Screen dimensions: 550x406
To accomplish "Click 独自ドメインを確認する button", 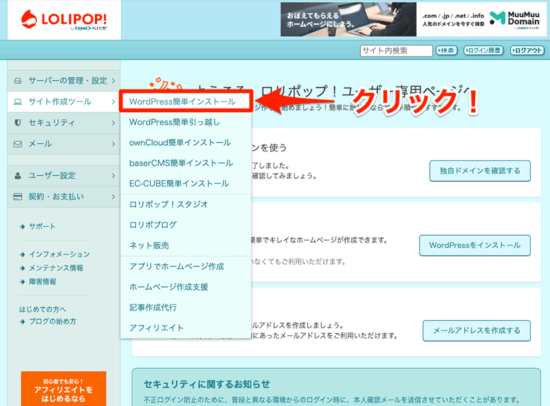I will click(480, 171).
